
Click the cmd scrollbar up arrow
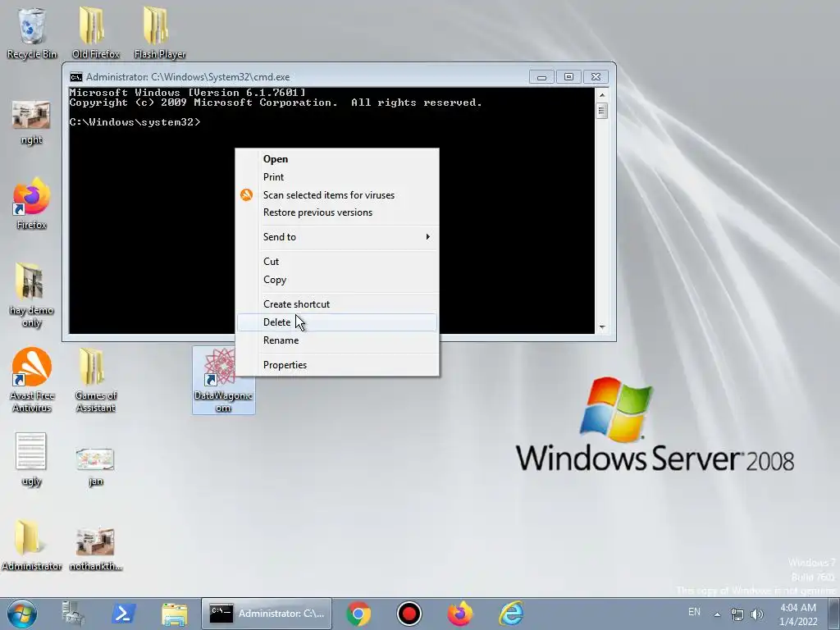click(x=602, y=95)
